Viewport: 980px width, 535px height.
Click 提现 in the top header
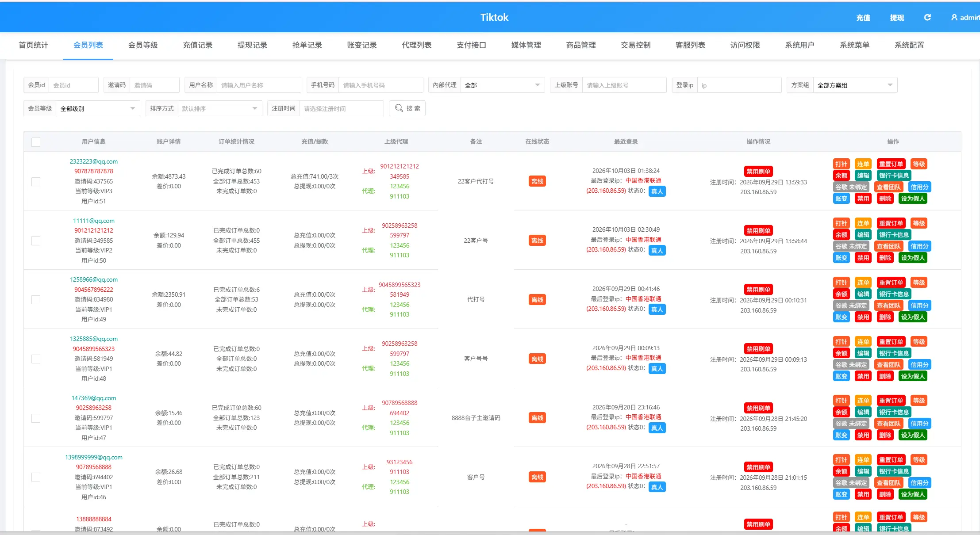pos(897,18)
